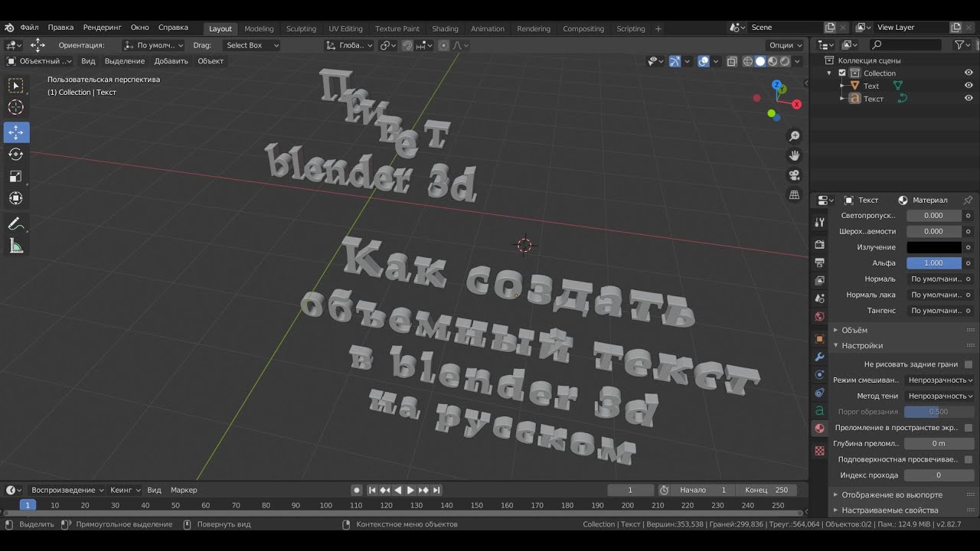The height and width of the screenshot is (551, 980).
Task: Select the Annotate pencil tool
Action: tap(15, 224)
